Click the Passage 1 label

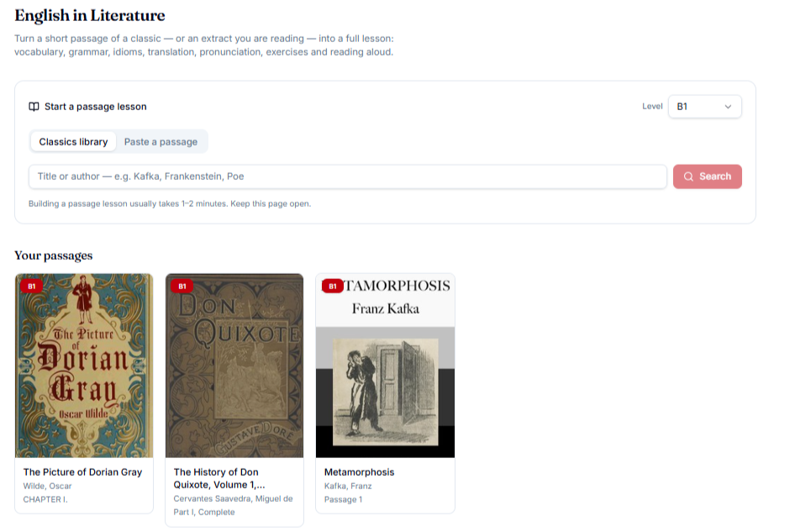tap(343, 499)
